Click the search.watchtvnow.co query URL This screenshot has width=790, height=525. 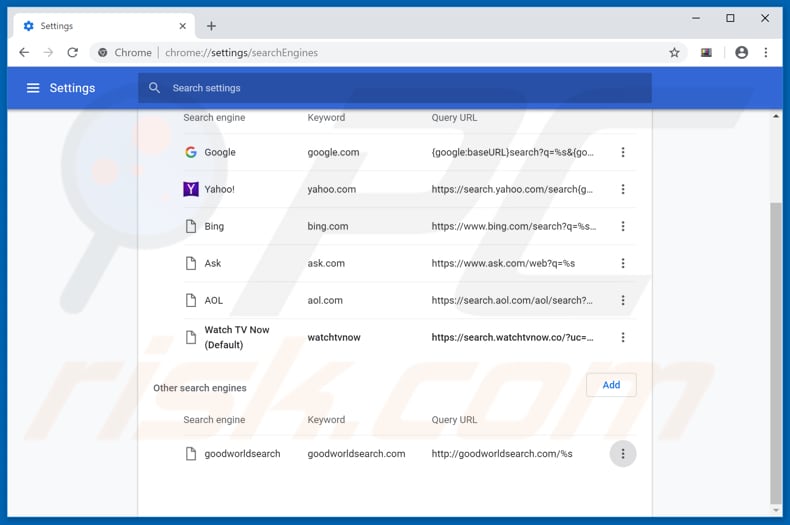click(x=512, y=337)
